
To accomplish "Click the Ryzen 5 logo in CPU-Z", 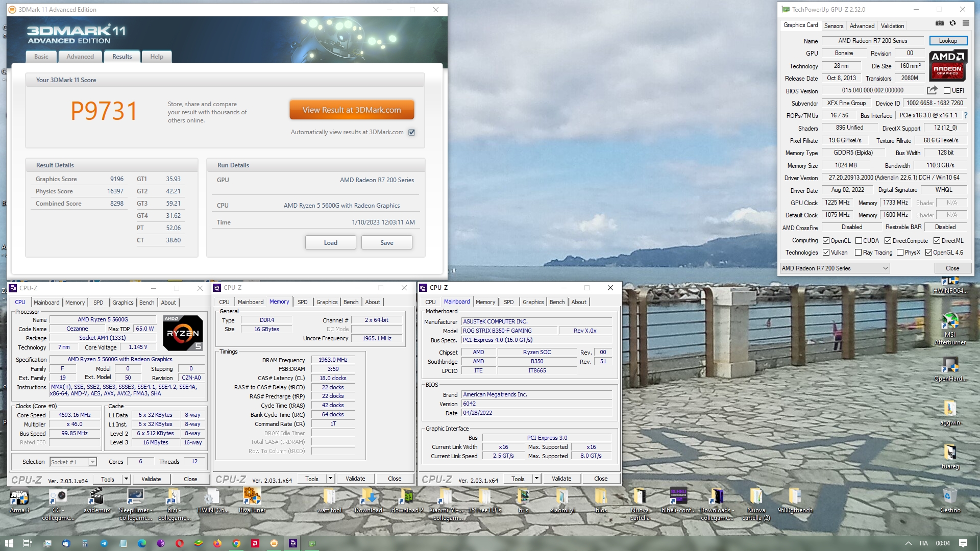I will 183,333.
